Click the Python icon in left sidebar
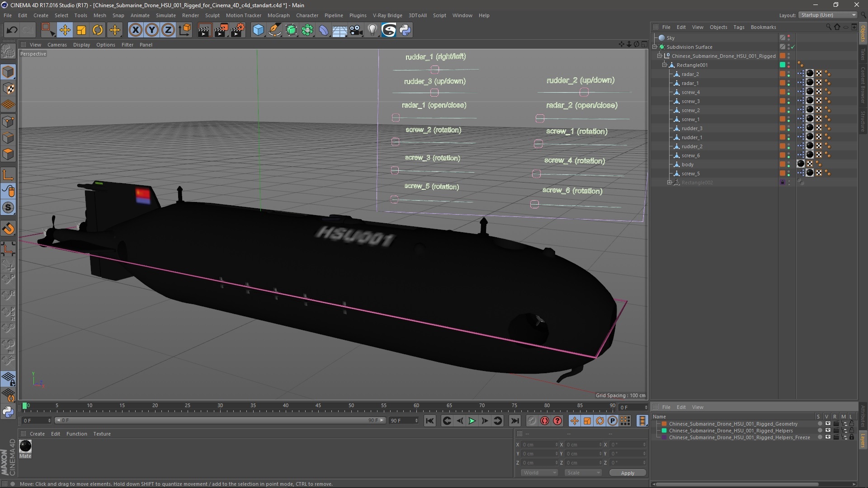 [x=8, y=412]
